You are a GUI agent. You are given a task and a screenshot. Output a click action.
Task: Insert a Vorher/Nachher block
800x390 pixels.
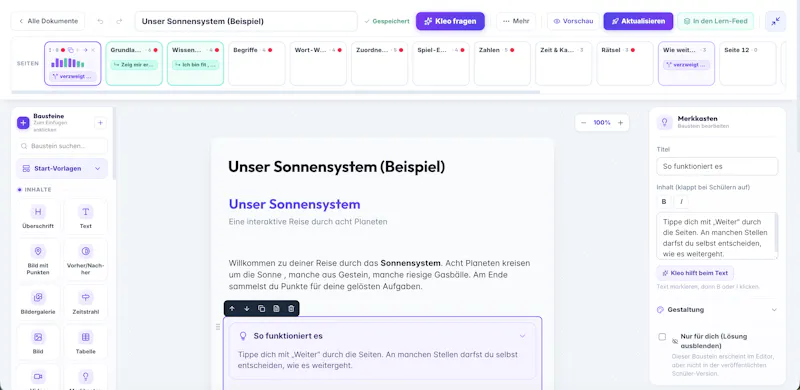click(86, 260)
